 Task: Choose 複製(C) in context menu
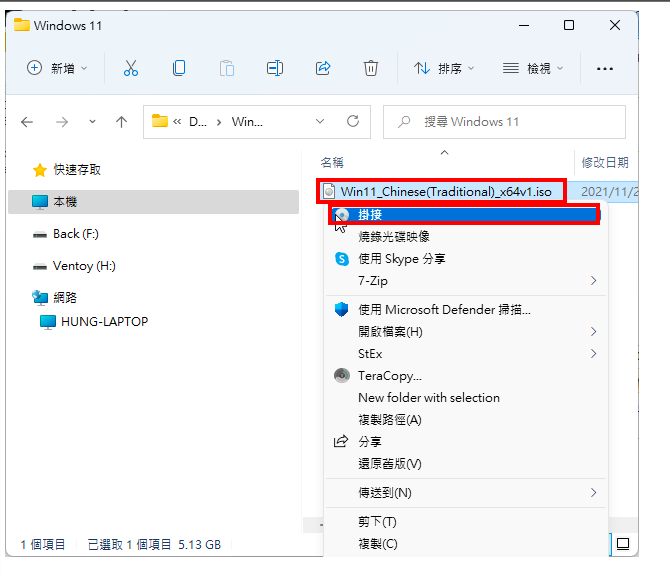(x=466, y=544)
